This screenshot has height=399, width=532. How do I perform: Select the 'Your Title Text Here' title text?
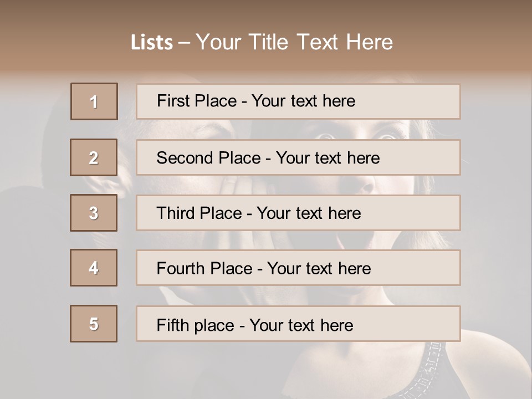coord(294,42)
